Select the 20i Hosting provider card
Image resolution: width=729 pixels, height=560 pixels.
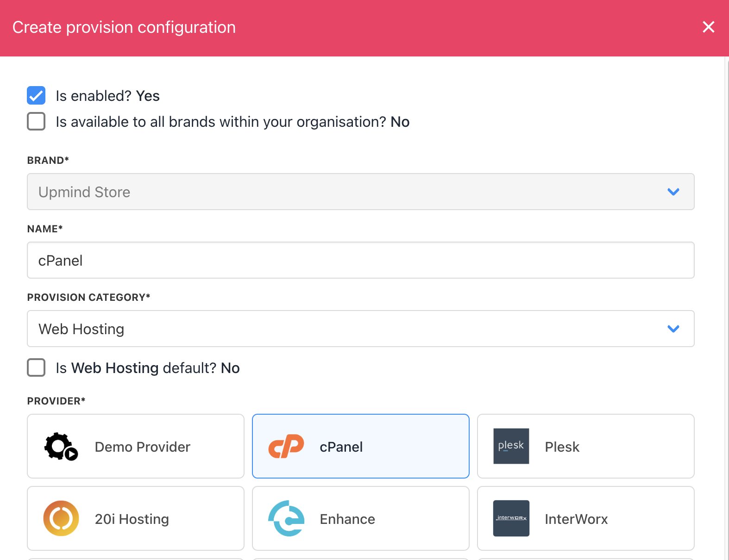(136, 518)
